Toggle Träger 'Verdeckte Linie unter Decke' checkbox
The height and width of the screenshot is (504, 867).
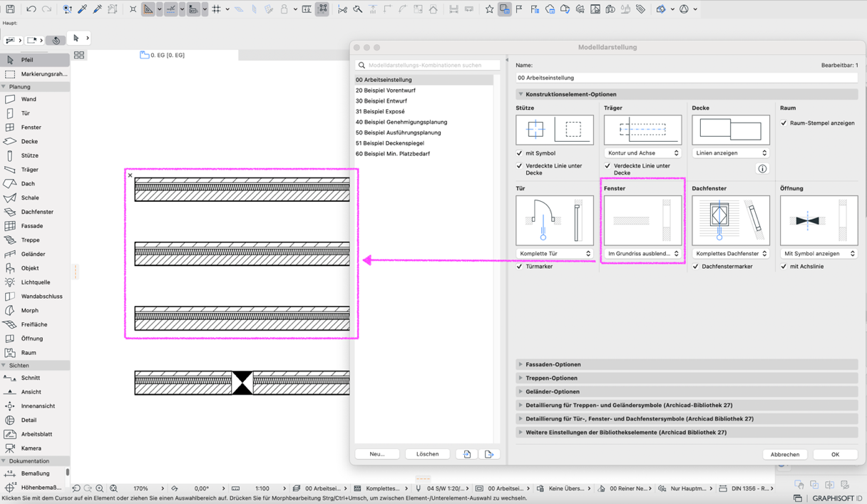(607, 166)
